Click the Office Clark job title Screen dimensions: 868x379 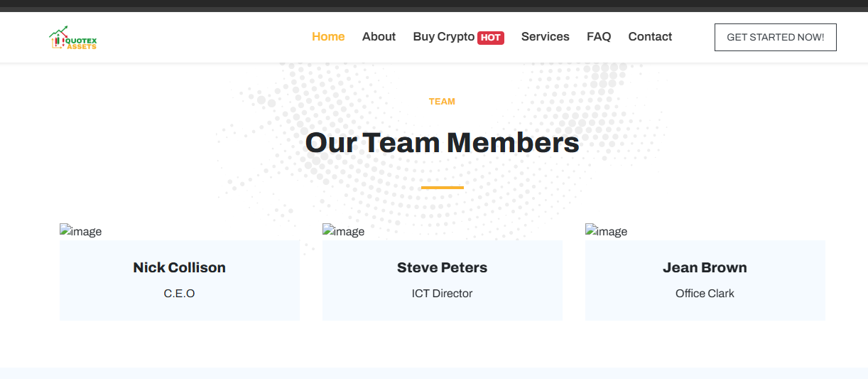(705, 293)
